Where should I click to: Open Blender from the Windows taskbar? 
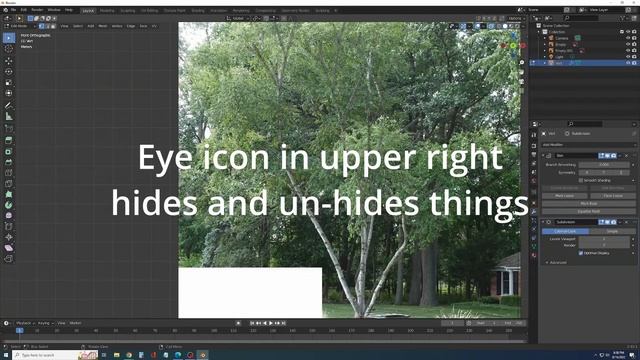203,355
